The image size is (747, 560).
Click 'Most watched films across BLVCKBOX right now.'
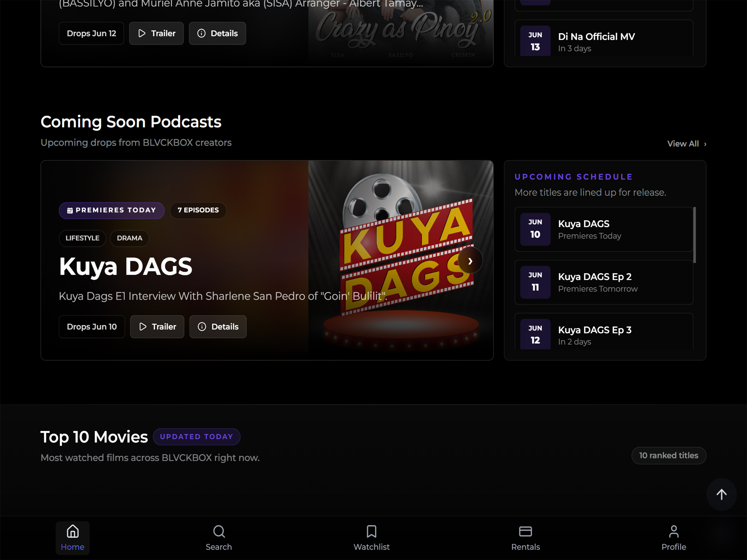point(150,458)
